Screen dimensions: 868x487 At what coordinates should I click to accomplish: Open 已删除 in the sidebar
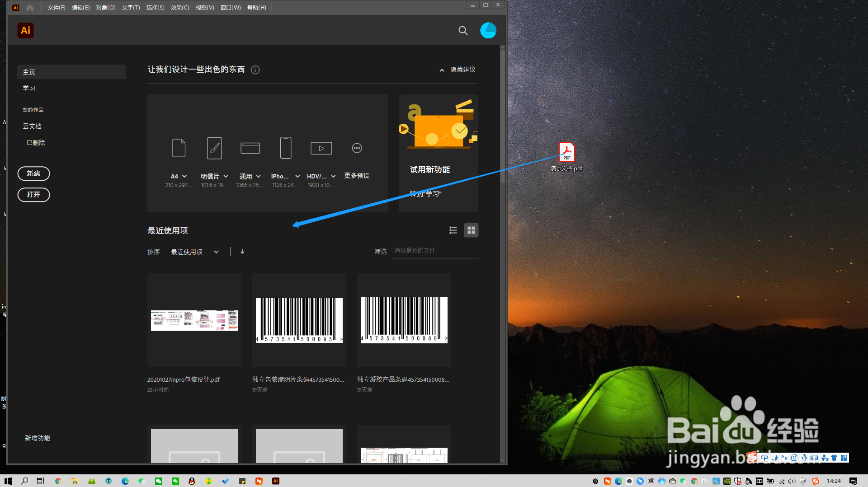click(x=36, y=142)
